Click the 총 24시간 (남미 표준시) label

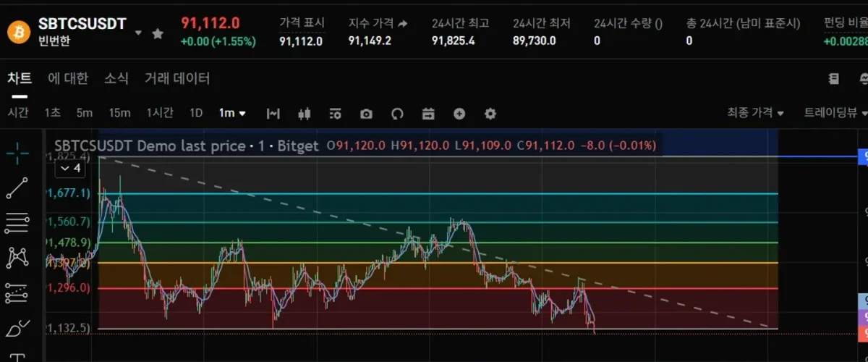tap(744, 23)
